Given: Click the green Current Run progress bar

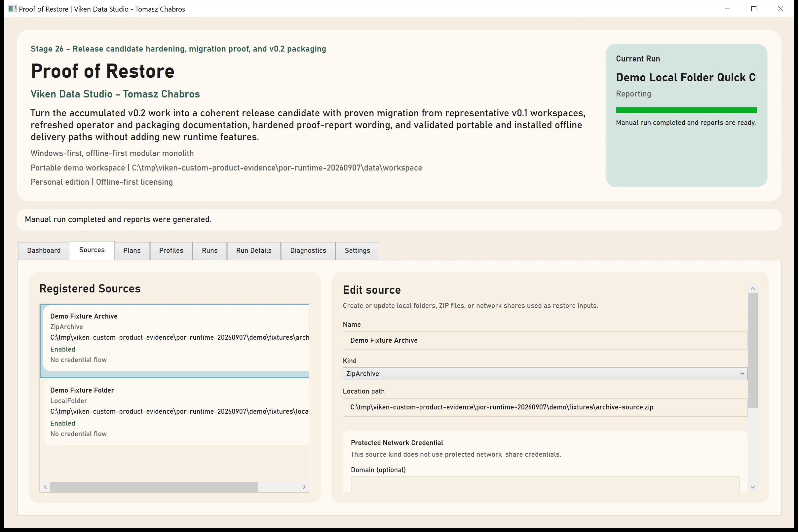Looking at the screenshot, I should coord(686,110).
